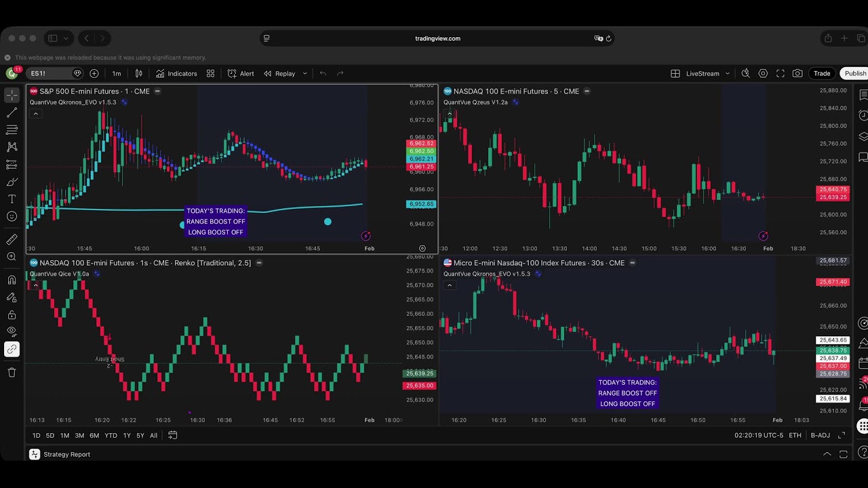The height and width of the screenshot is (488, 868).
Task: Open indicator templates grid icon
Action: click(210, 73)
